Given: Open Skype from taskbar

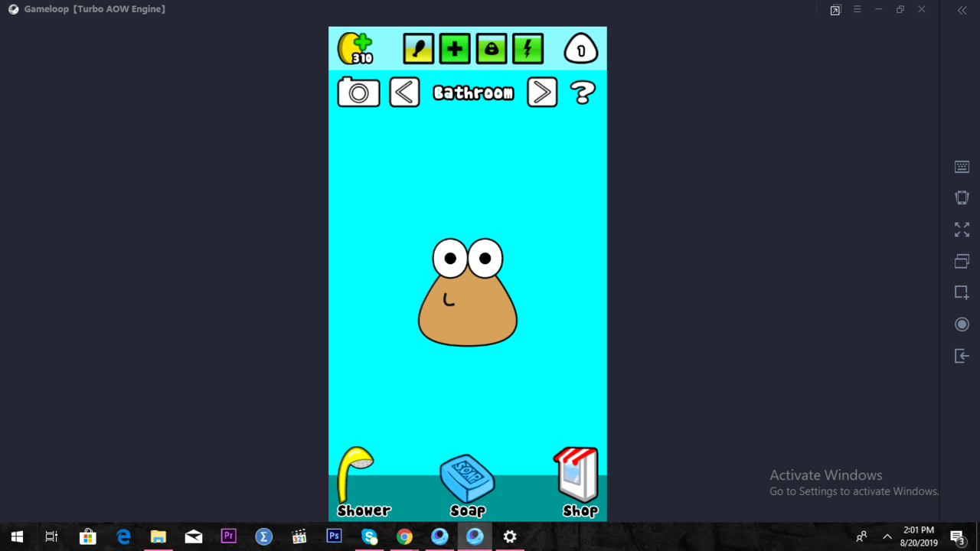Looking at the screenshot, I should (370, 536).
